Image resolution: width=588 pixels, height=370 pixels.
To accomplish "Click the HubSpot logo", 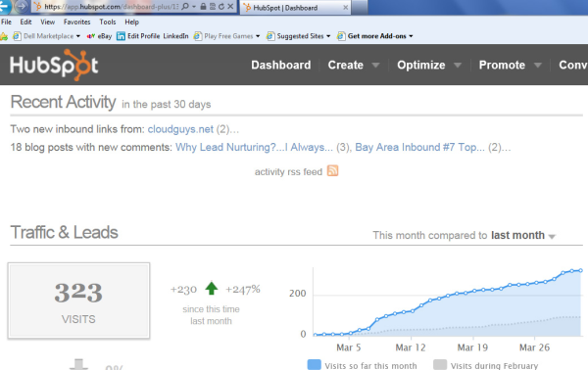I will coord(54,65).
